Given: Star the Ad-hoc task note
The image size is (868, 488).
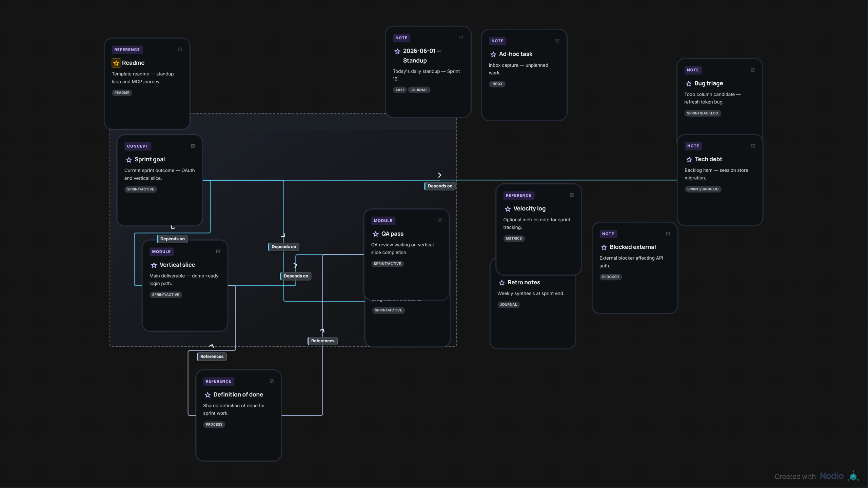Looking at the screenshot, I should (x=493, y=54).
